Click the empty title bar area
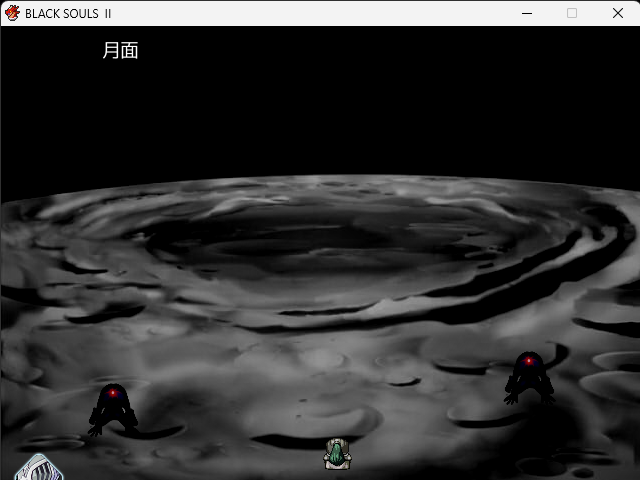This screenshot has width=640, height=480. tap(300, 13)
